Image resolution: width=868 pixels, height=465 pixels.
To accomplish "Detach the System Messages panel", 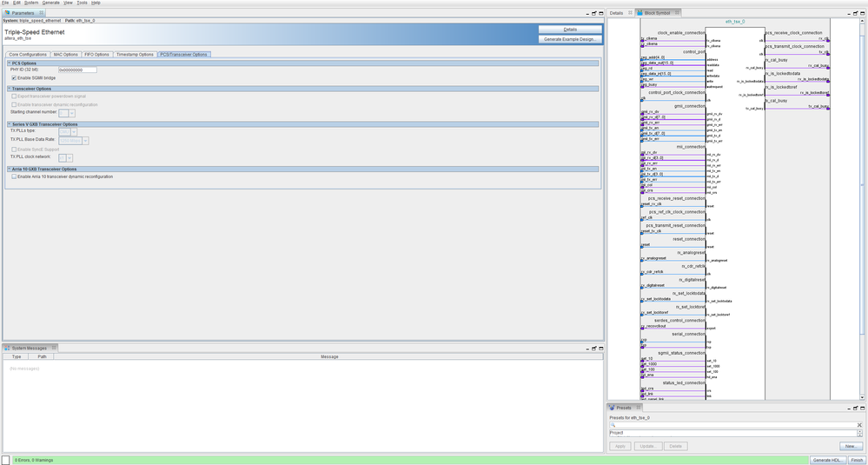I will (x=594, y=349).
